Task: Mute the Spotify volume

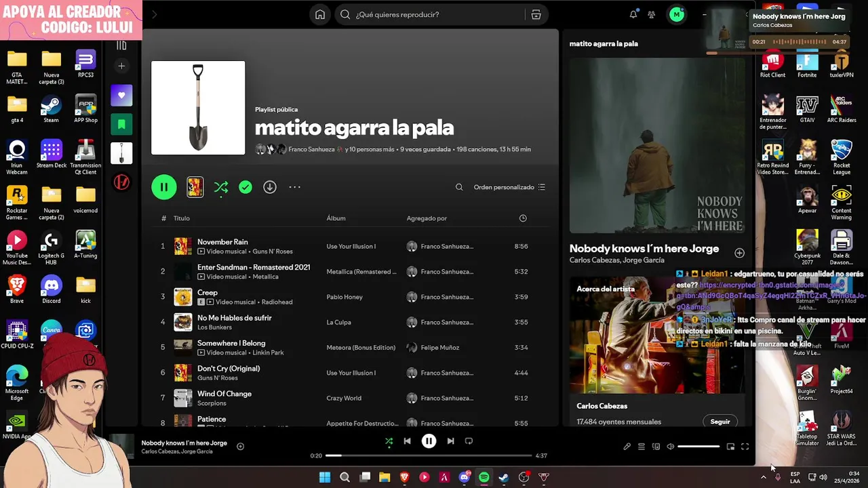Action: [x=670, y=447]
